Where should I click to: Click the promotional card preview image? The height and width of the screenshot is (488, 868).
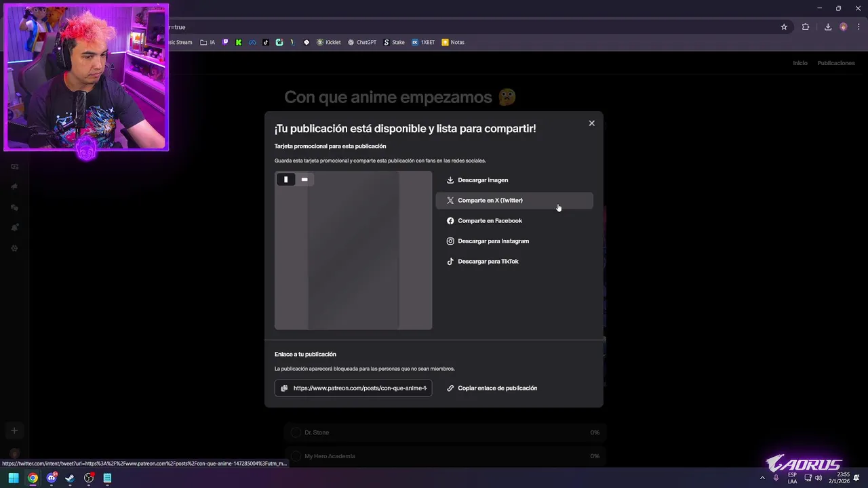(x=353, y=250)
